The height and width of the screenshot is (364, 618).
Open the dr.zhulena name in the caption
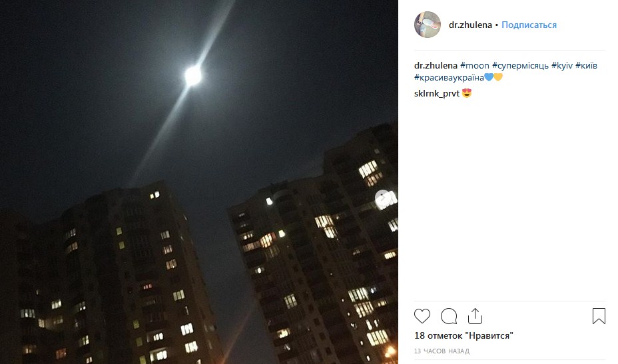(x=436, y=65)
